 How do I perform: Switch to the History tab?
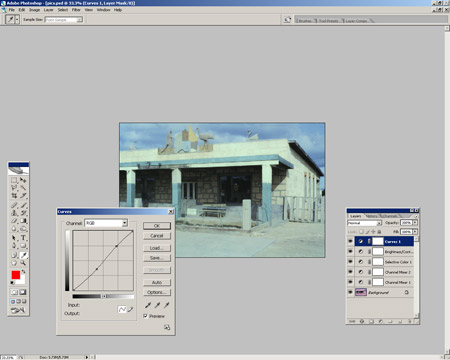tap(372, 216)
